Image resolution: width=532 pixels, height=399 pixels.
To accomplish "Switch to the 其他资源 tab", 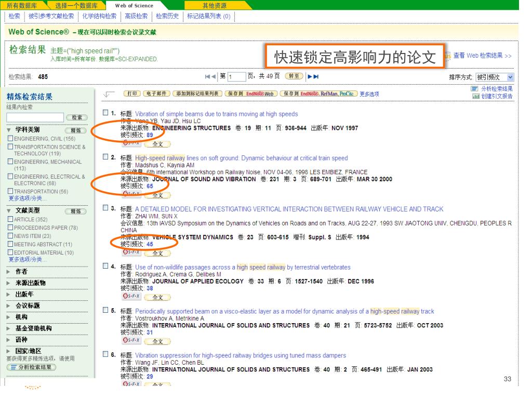I will tap(215, 5).
